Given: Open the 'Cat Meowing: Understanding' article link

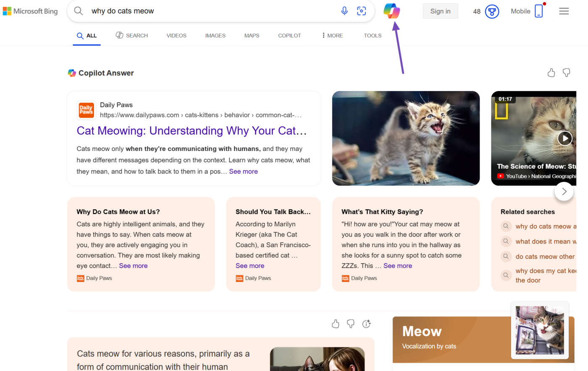Looking at the screenshot, I should [x=192, y=131].
